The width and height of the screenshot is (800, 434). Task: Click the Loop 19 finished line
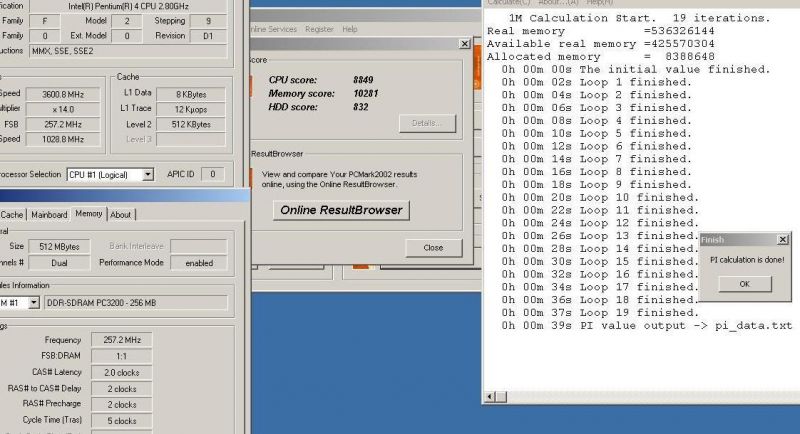[600, 313]
